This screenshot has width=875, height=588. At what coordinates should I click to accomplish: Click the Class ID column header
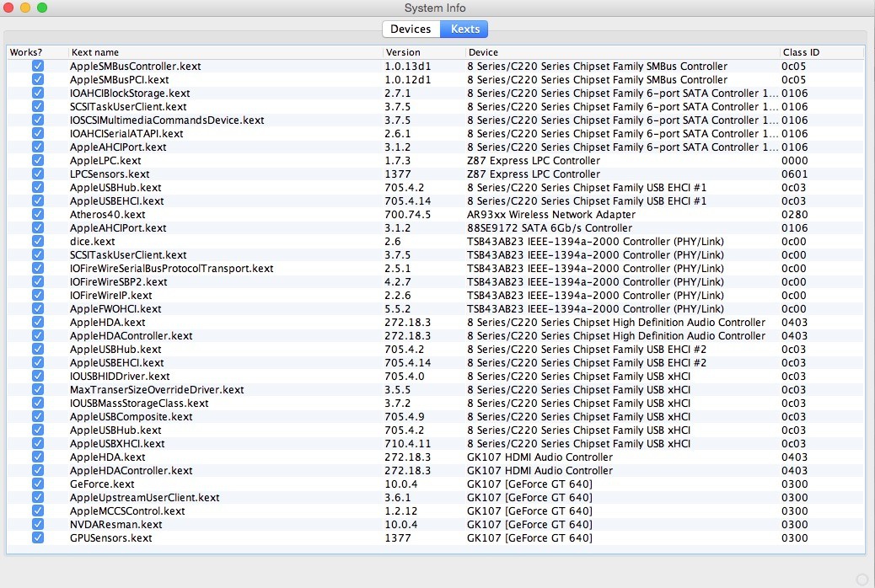[x=821, y=52]
